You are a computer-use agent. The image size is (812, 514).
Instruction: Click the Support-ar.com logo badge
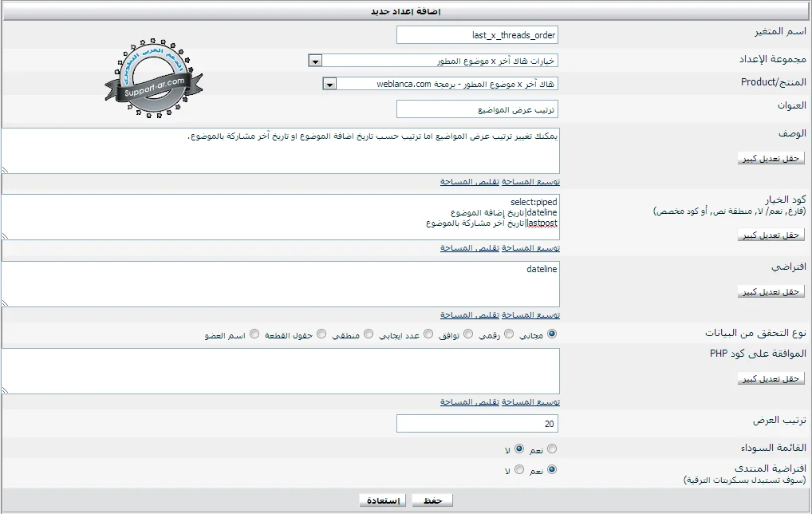click(153, 80)
